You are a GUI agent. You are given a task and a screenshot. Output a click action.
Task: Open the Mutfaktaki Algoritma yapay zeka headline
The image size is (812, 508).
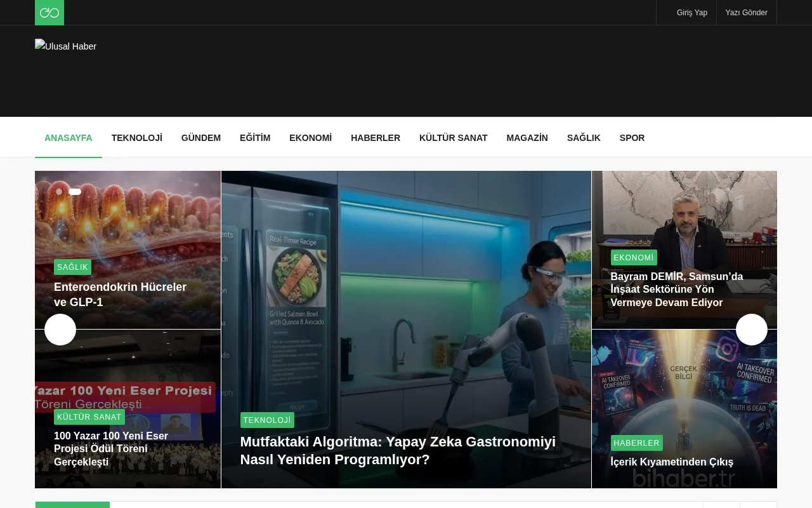398,451
